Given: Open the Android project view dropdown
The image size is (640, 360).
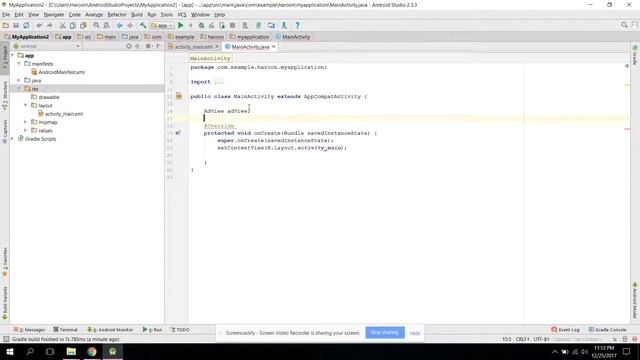Looking at the screenshot, I should [46, 46].
